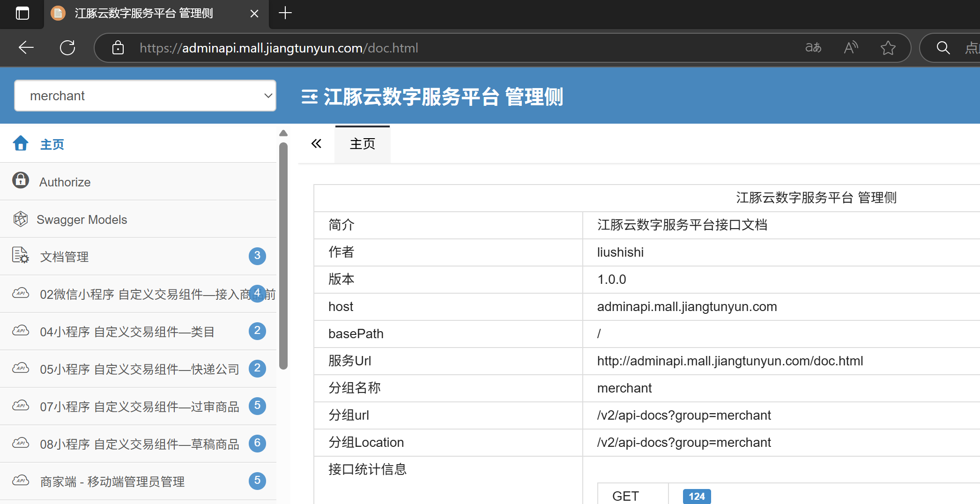Click the translate icon in address bar
This screenshot has width=980, height=504.
[813, 48]
